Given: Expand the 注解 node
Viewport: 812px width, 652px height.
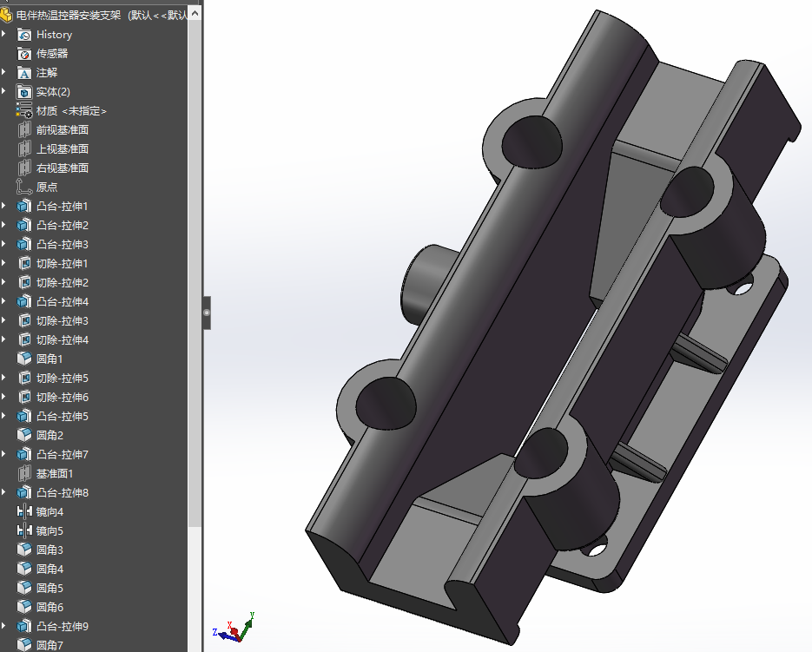Looking at the screenshot, I should tap(4, 72).
